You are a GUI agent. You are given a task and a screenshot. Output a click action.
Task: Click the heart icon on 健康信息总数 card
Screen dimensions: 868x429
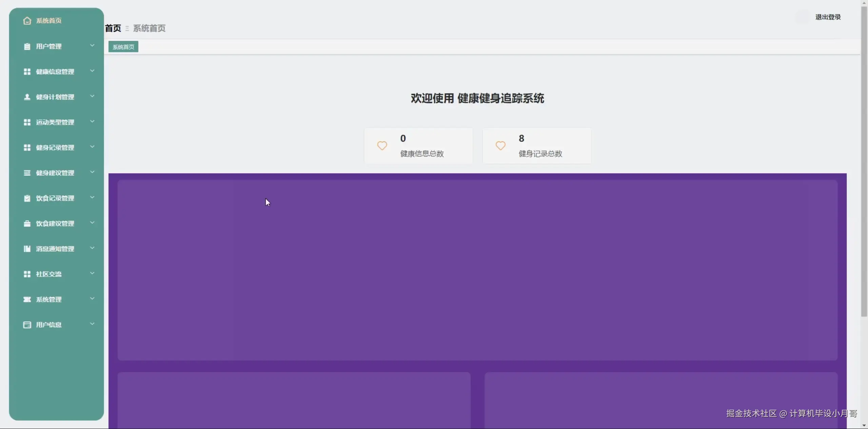(382, 146)
